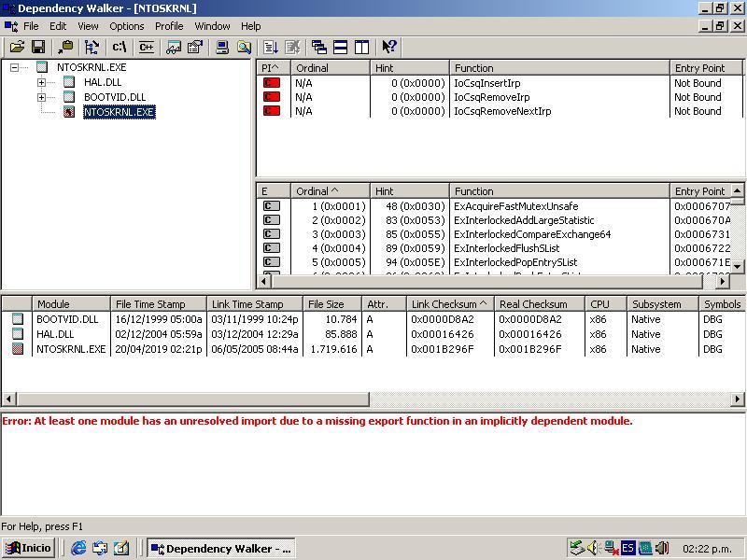The height and width of the screenshot is (560, 747).
Task: Click the Safely Remove Hardware tray icon
Action: click(x=577, y=548)
